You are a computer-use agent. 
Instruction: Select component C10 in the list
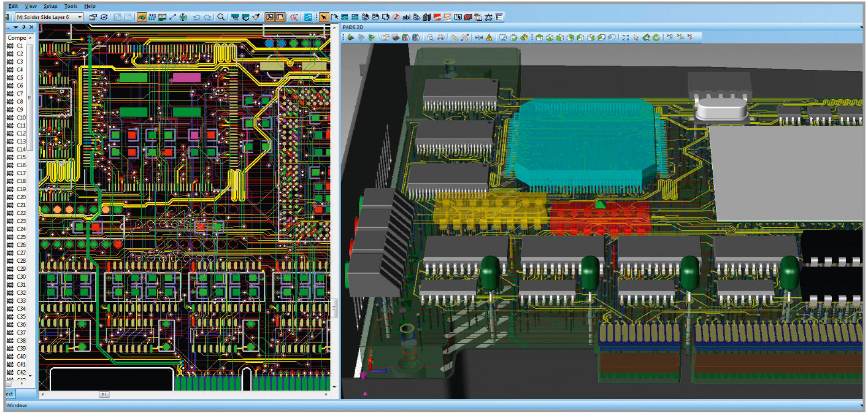(21, 117)
